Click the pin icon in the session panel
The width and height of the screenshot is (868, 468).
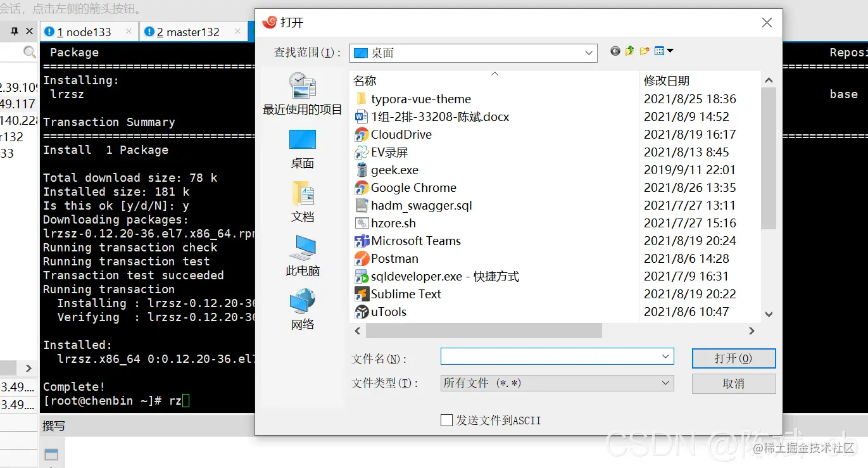click(x=15, y=31)
